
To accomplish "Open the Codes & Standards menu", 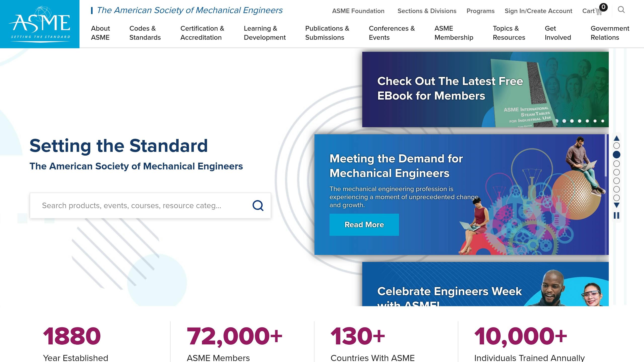I will click(145, 33).
